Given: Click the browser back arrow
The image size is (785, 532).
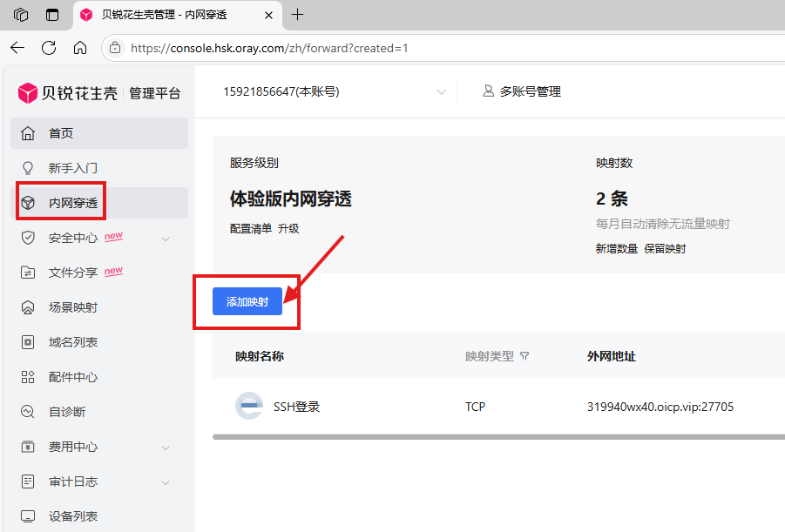Looking at the screenshot, I should pyautogui.click(x=17, y=48).
